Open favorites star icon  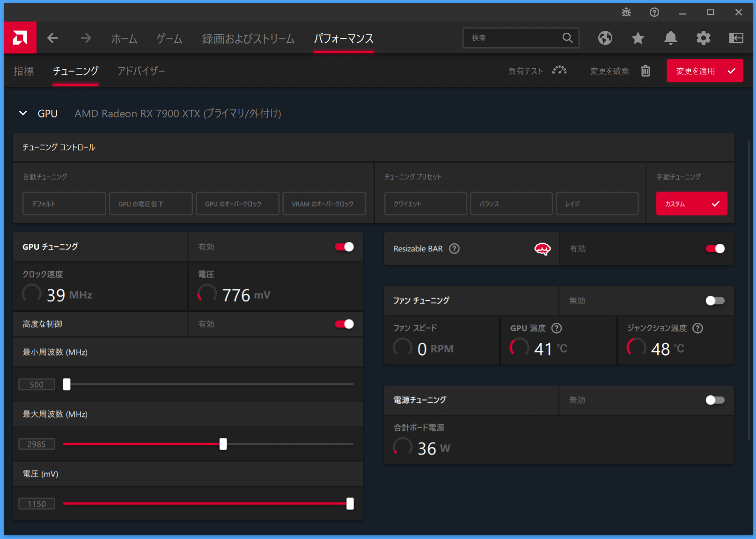tap(638, 38)
